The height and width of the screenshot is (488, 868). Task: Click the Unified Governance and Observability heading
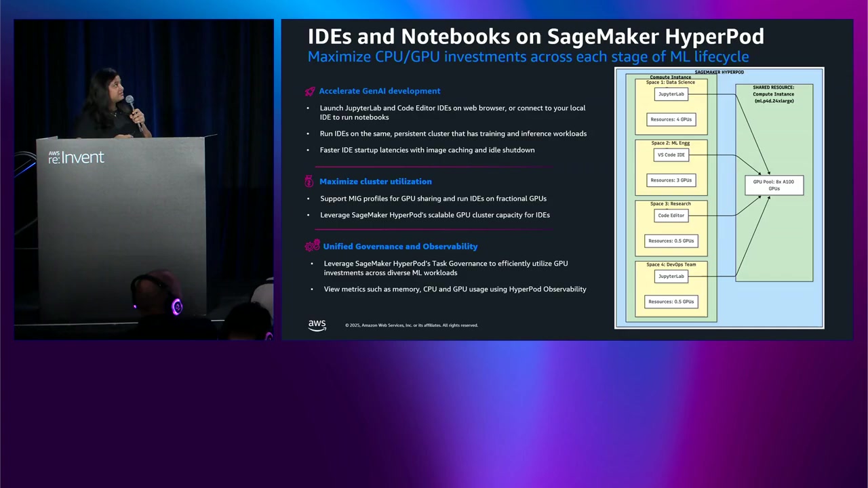[400, 246]
